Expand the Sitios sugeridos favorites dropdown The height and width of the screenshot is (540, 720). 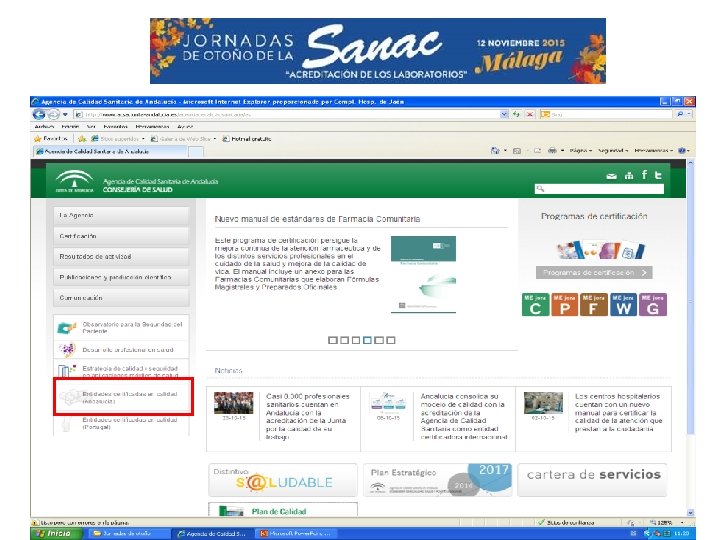coord(143,139)
